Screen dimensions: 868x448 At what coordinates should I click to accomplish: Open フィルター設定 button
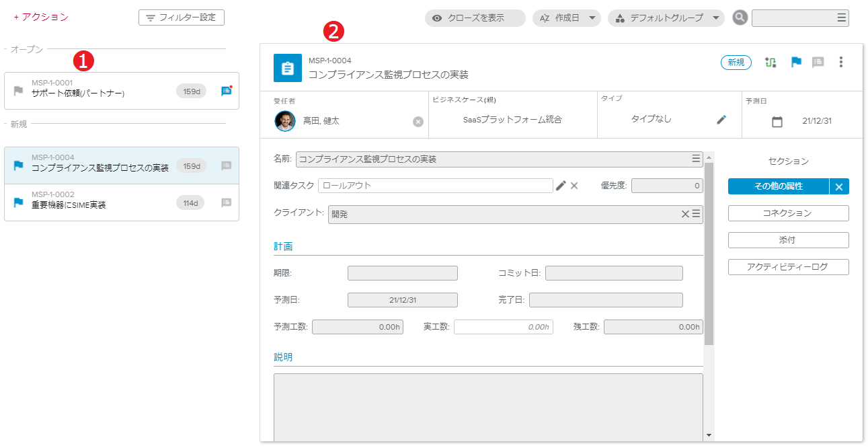pos(182,17)
